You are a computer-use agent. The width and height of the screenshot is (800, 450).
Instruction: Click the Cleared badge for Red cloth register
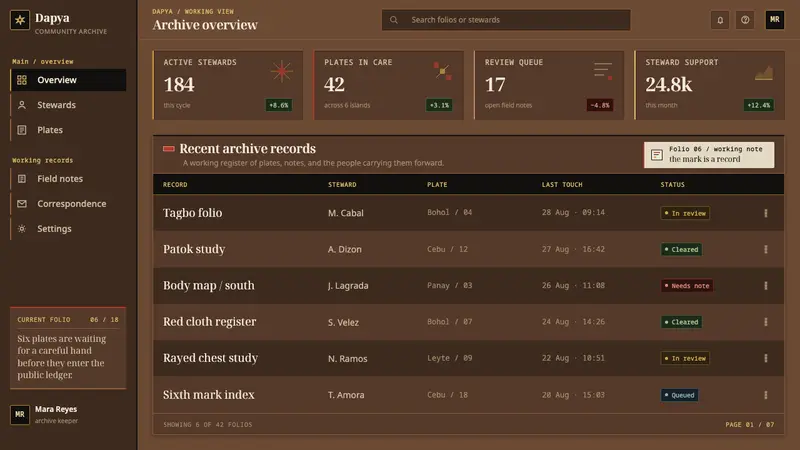pos(682,322)
